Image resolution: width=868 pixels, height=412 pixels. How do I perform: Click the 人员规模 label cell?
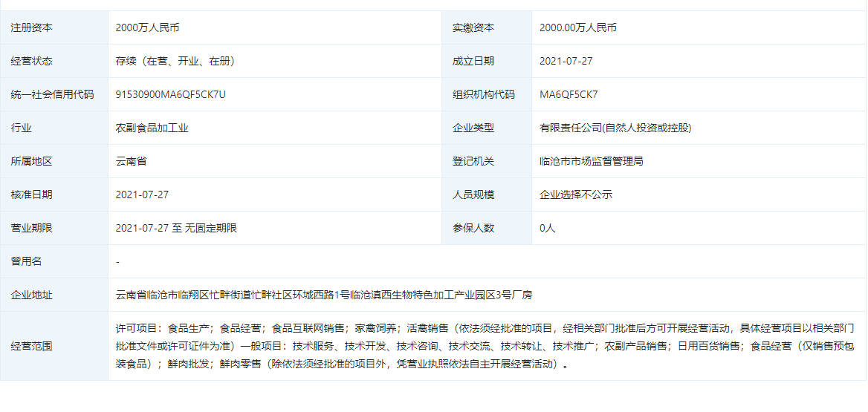(x=487, y=194)
